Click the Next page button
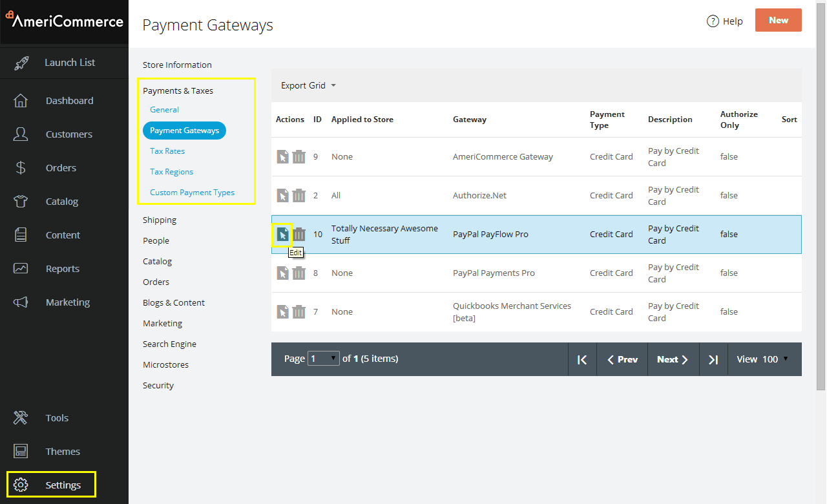This screenshot has height=504, width=827. [x=673, y=359]
